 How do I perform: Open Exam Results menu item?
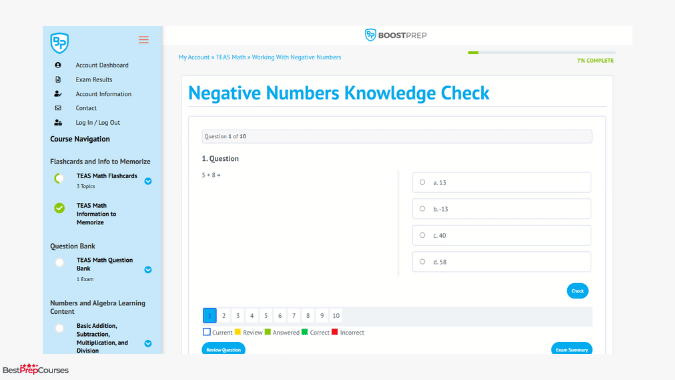[x=94, y=80]
